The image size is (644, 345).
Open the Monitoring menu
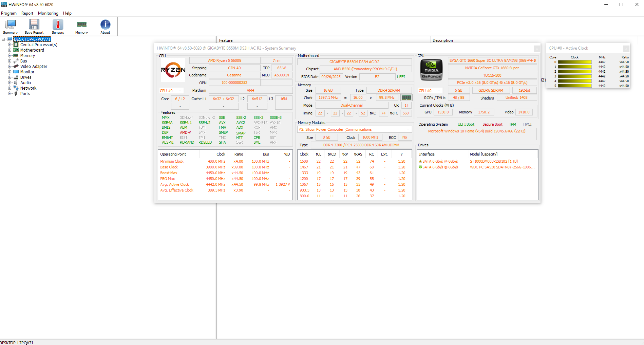[48, 13]
